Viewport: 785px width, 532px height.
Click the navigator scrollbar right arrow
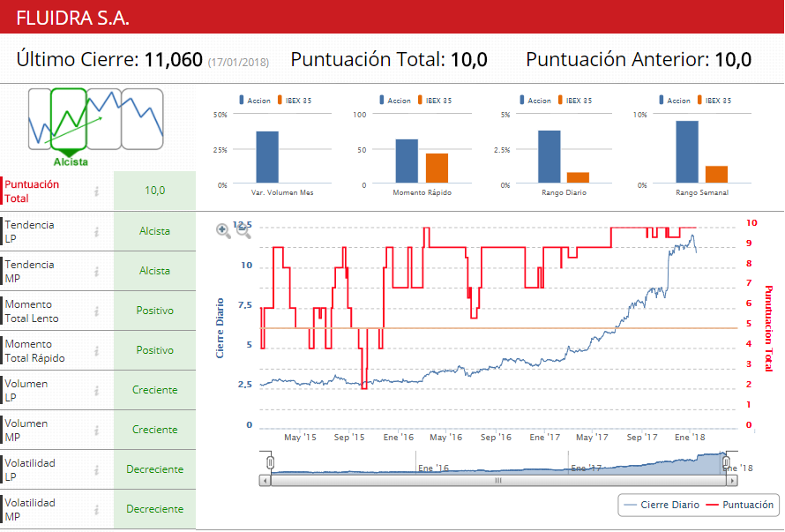coord(732,481)
